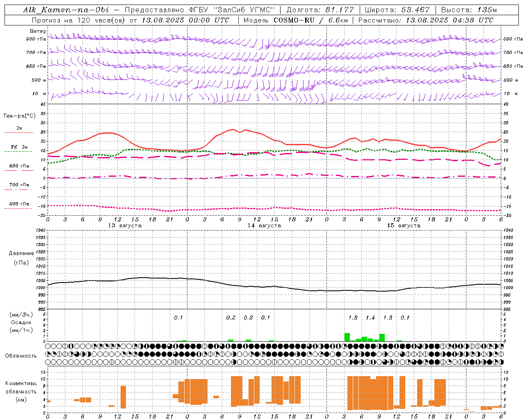Image resolution: width=525 pixels, height=420 pixels.
Task: Click the dash-dot line sample under legend "700 гПа"
Action: pyautogui.click(x=19, y=189)
